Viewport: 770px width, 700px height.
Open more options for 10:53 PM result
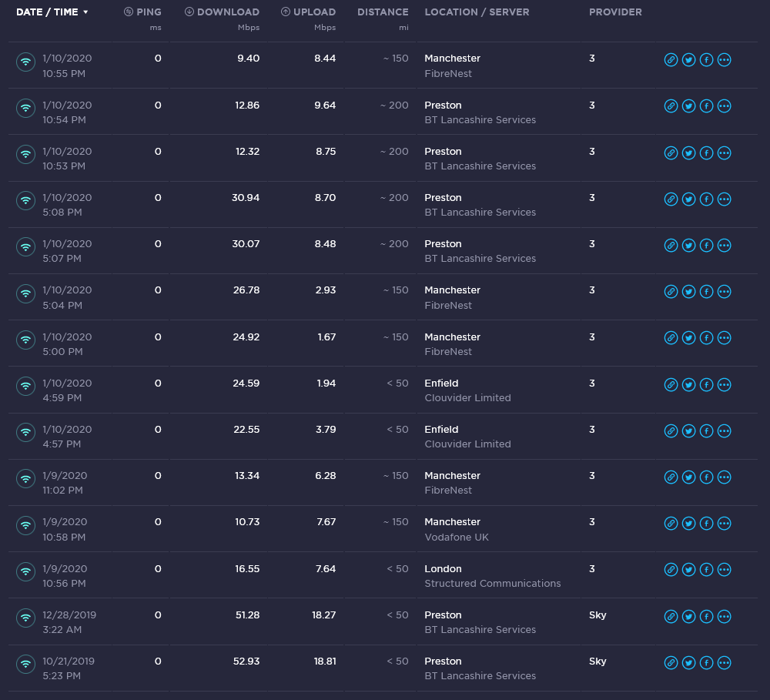(x=725, y=152)
